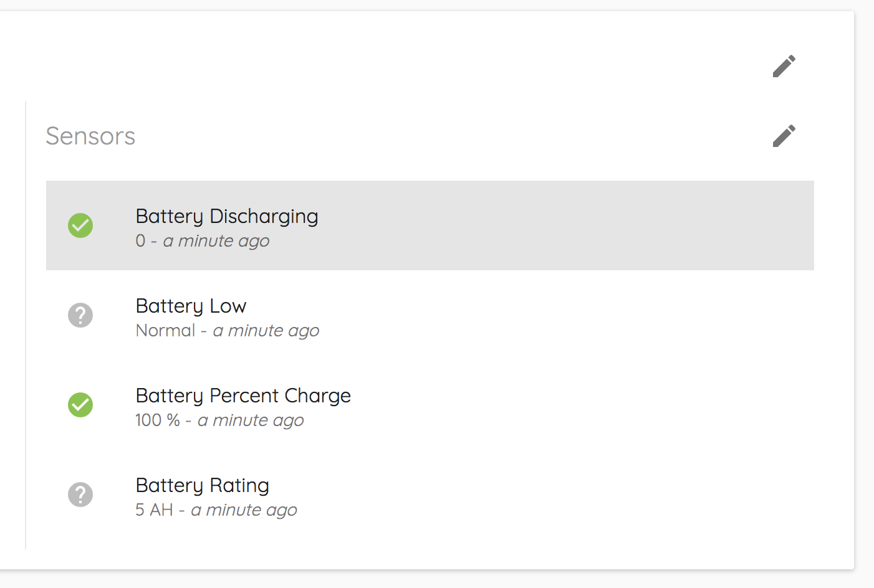Click the "5 AH" battery rating value
Image resolution: width=874 pixels, height=588 pixels.
point(154,510)
